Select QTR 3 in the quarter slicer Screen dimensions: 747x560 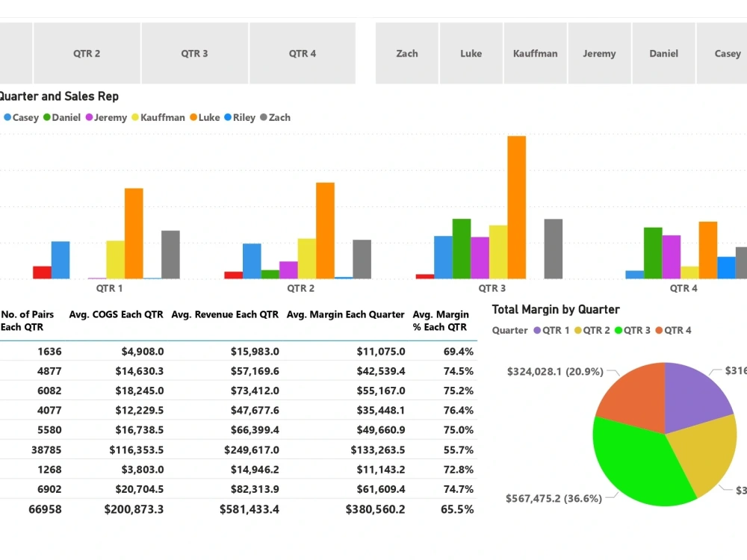pyautogui.click(x=194, y=53)
